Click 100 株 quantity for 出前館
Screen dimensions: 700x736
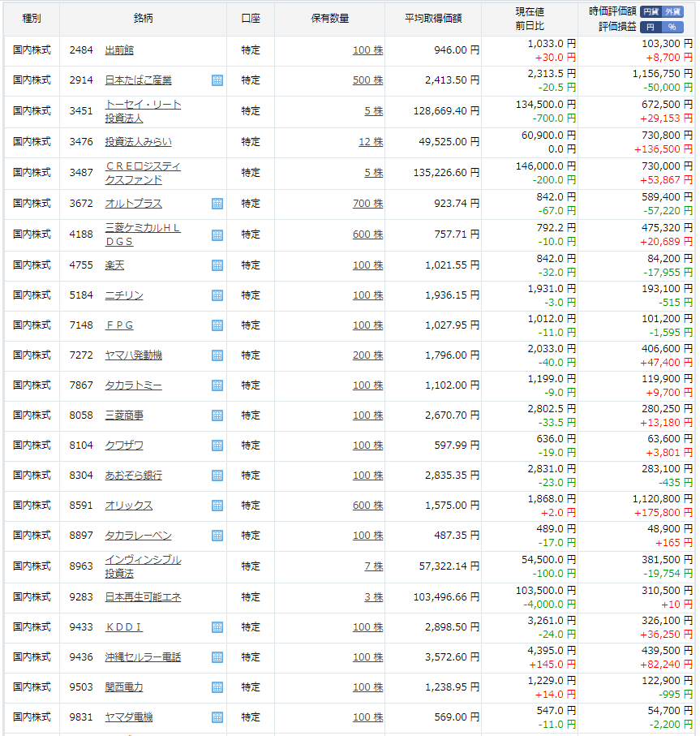click(367, 50)
